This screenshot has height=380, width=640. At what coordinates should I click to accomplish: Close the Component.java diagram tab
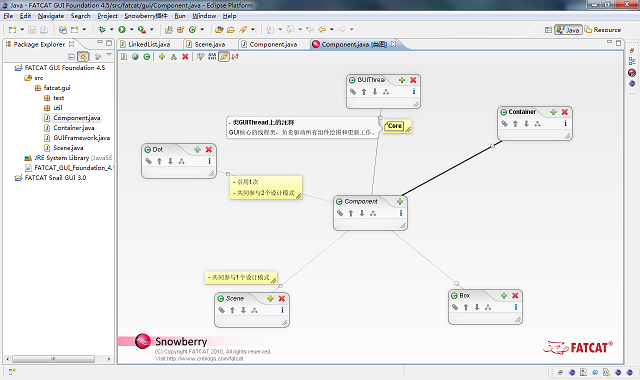tap(393, 44)
